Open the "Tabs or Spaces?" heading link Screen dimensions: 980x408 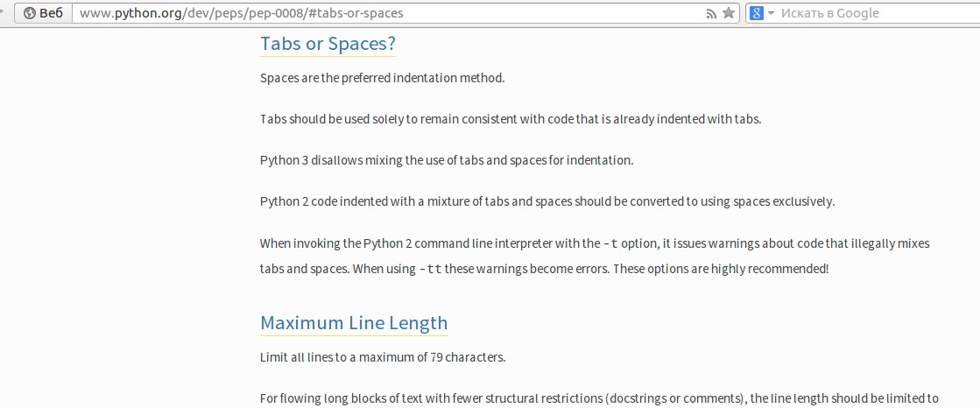(328, 43)
